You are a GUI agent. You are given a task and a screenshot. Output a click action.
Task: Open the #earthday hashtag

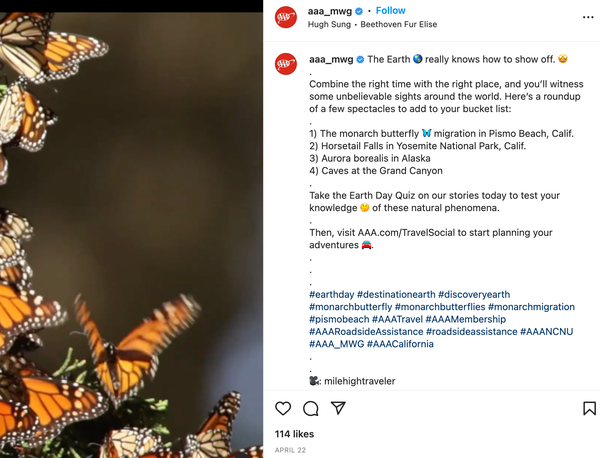pos(332,295)
